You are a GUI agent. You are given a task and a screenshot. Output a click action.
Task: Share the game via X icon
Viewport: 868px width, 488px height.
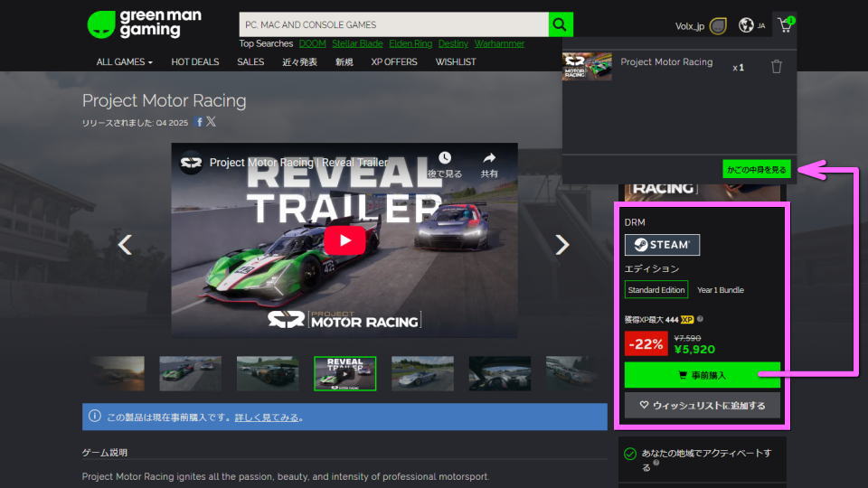pos(211,122)
